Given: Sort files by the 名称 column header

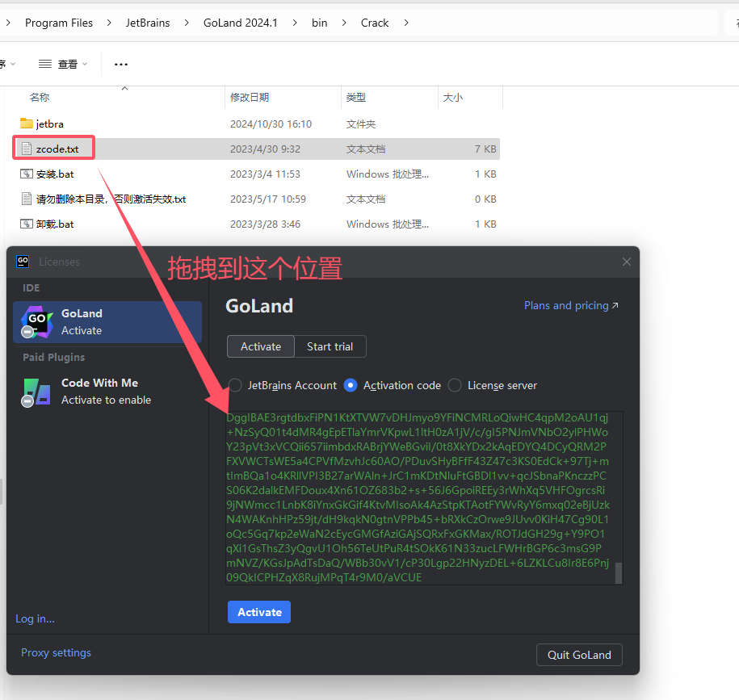Looking at the screenshot, I should click(x=40, y=98).
